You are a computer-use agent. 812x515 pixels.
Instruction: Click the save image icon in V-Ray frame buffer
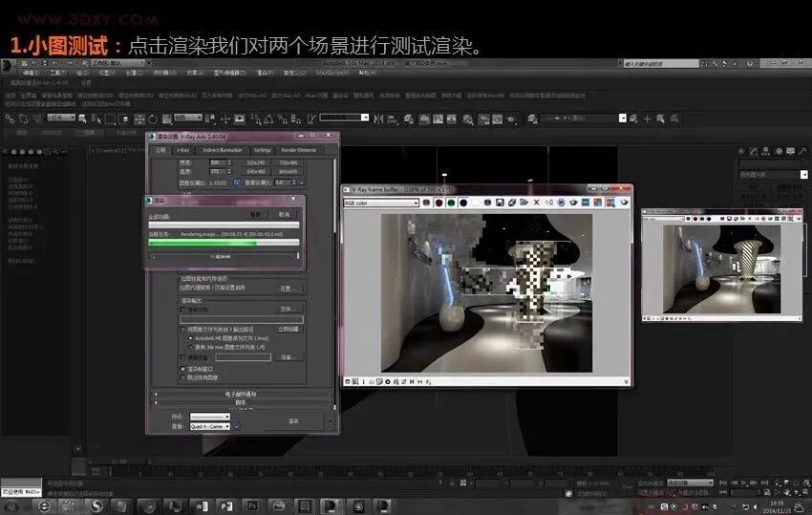500,203
